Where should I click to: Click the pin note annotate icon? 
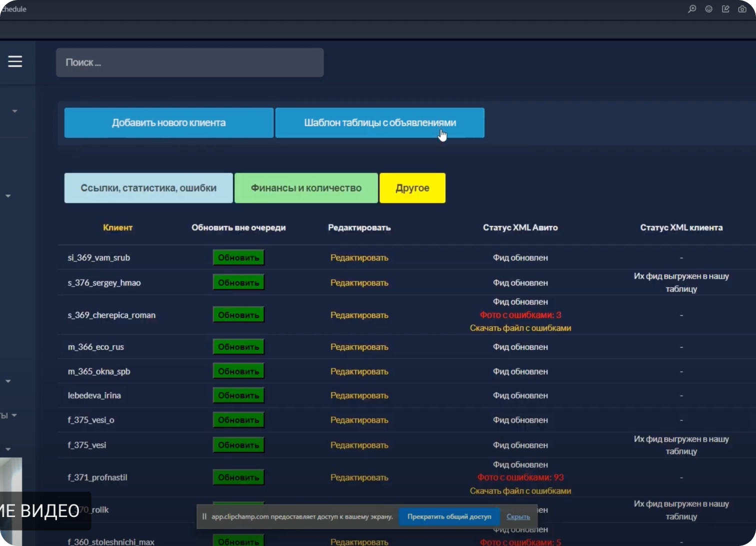[x=725, y=9]
